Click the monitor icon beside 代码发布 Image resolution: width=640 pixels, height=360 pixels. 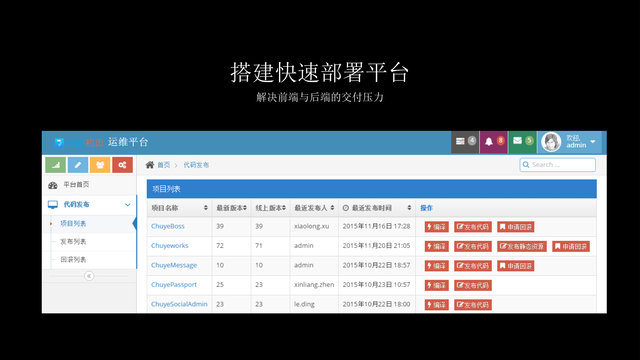pos(53,204)
